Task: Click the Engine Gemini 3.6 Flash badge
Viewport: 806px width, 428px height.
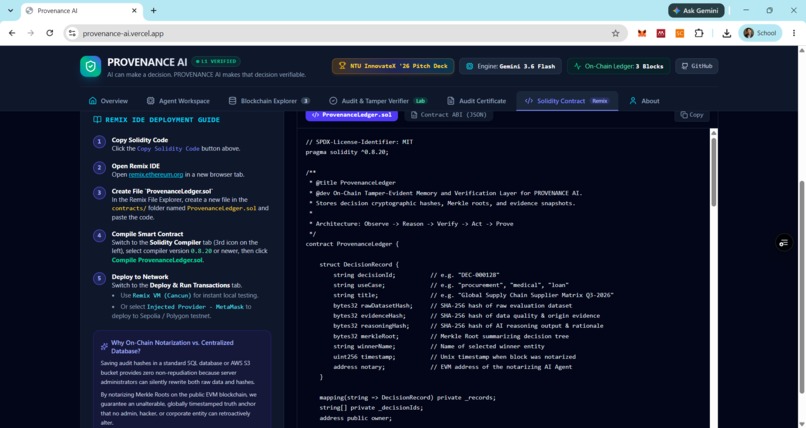Action: click(x=511, y=66)
